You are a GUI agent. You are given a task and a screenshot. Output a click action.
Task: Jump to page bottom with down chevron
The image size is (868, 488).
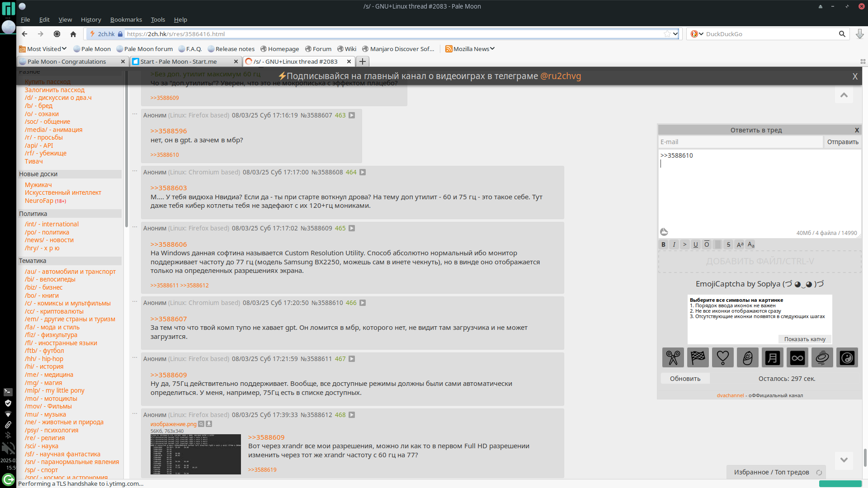click(x=844, y=460)
